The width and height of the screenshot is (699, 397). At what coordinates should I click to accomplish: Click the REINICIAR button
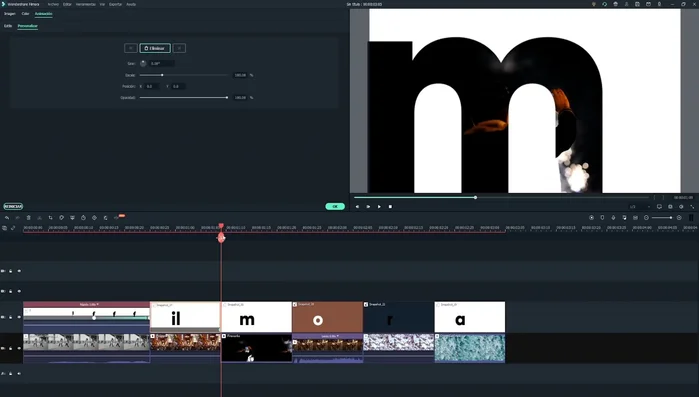(x=13, y=206)
